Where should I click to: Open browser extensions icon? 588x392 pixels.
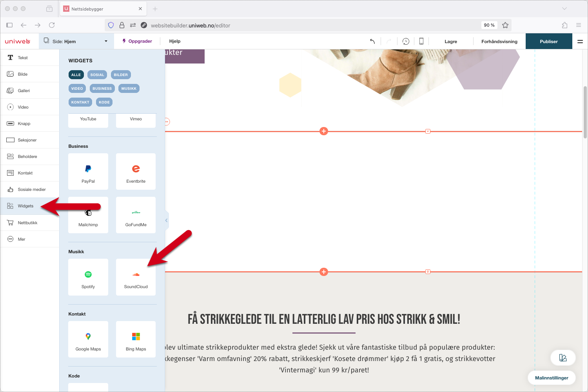pos(564,25)
